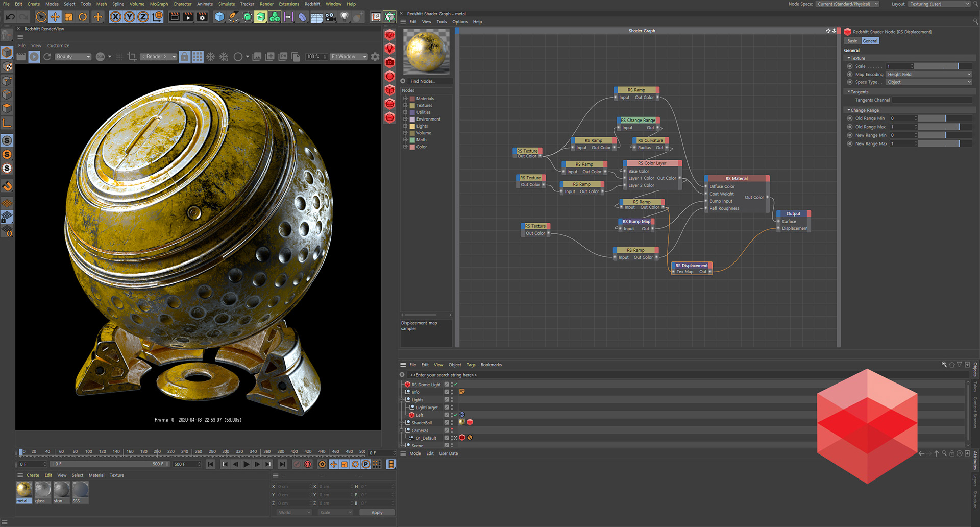This screenshot has width=980, height=527.
Task: Click the light bulb object icon
Action: click(345, 17)
